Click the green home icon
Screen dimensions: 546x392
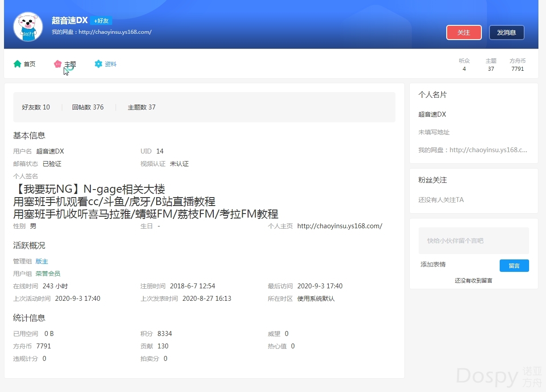coord(17,64)
